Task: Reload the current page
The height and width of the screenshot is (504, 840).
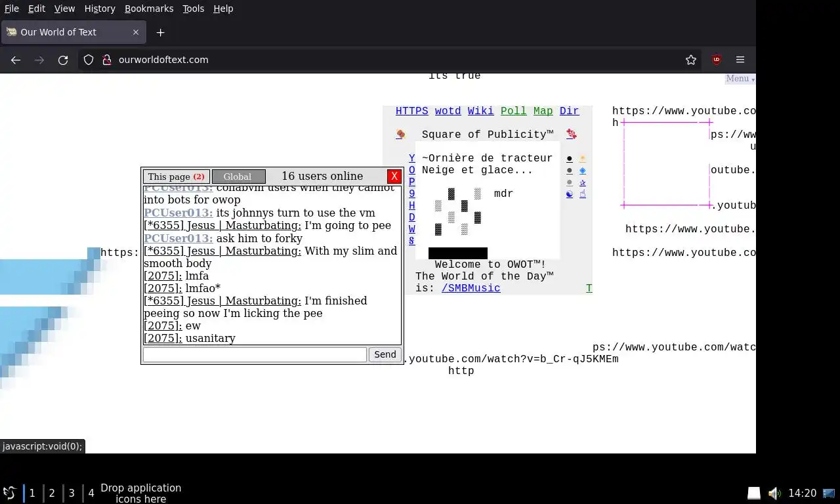Action: click(x=63, y=60)
